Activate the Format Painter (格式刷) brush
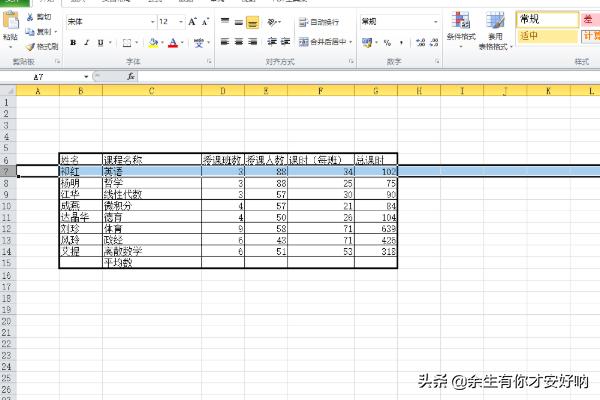 point(30,47)
